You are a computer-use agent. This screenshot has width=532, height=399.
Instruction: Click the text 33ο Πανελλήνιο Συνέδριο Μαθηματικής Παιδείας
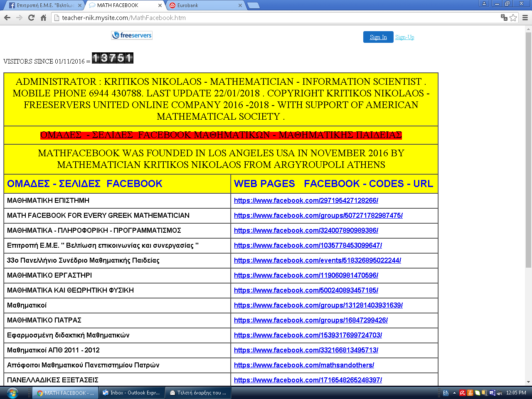(x=83, y=260)
